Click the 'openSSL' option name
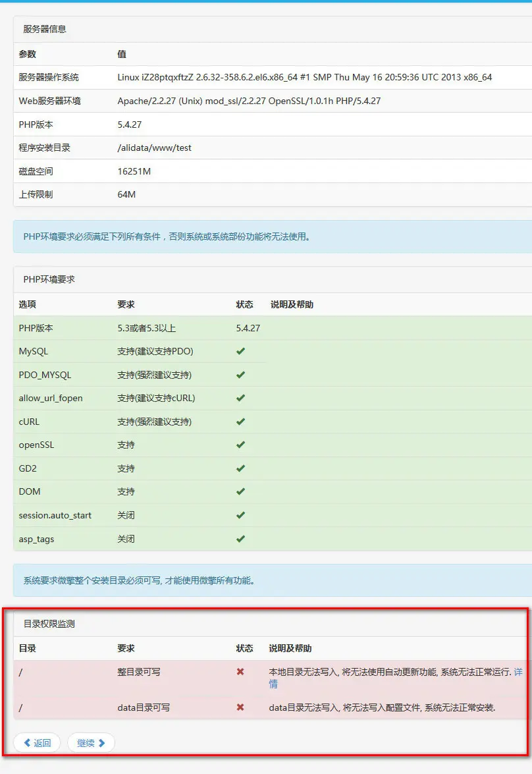The image size is (532, 774). [36, 445]
